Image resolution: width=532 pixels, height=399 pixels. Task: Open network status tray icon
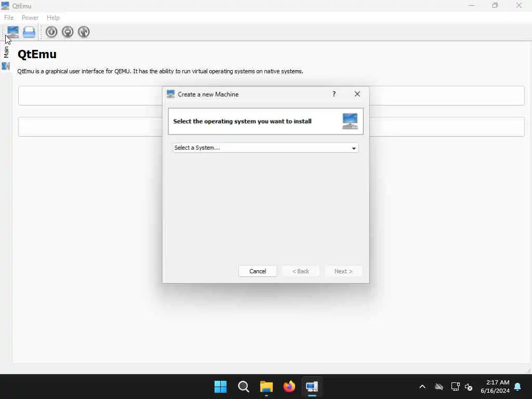455,387
